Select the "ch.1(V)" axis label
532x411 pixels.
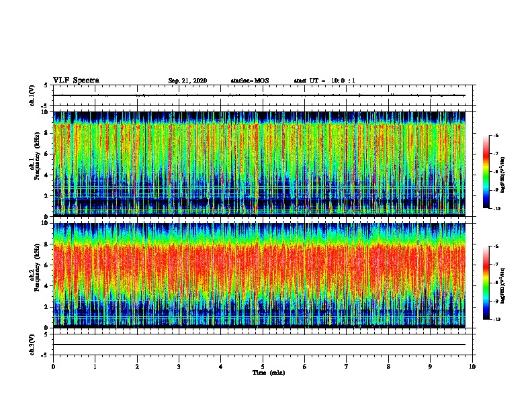coord(32,95)
